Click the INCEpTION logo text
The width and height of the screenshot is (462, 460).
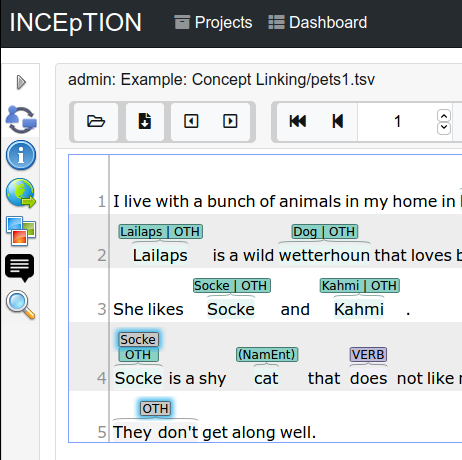click(76, 22)
